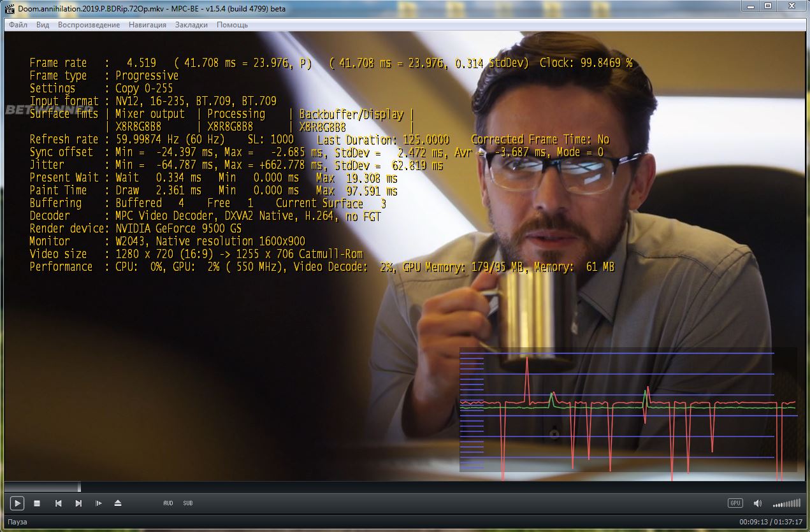Click the Eject/Open file icon
810x532 pixels.
pyautogui.click(x=118, y=503)
